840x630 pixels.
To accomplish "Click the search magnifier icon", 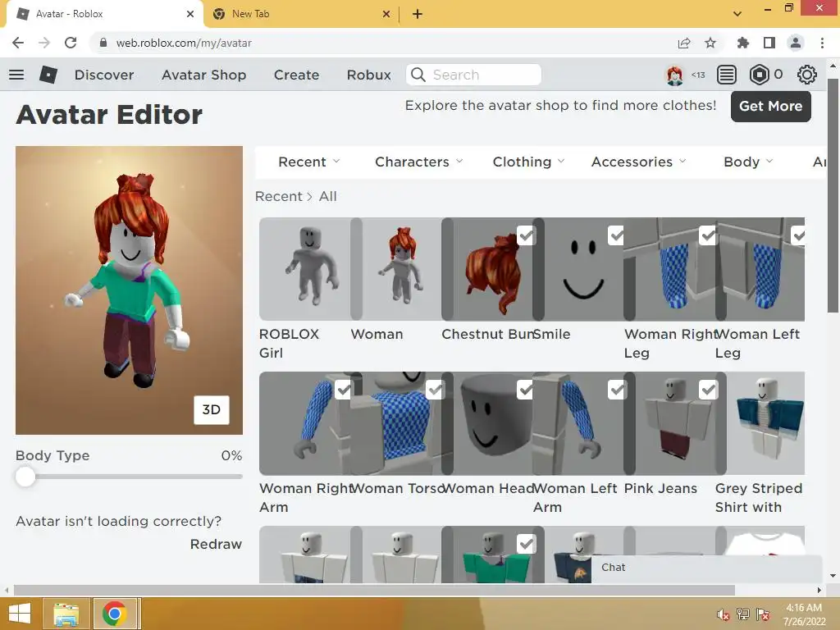I will coord(418,75).
